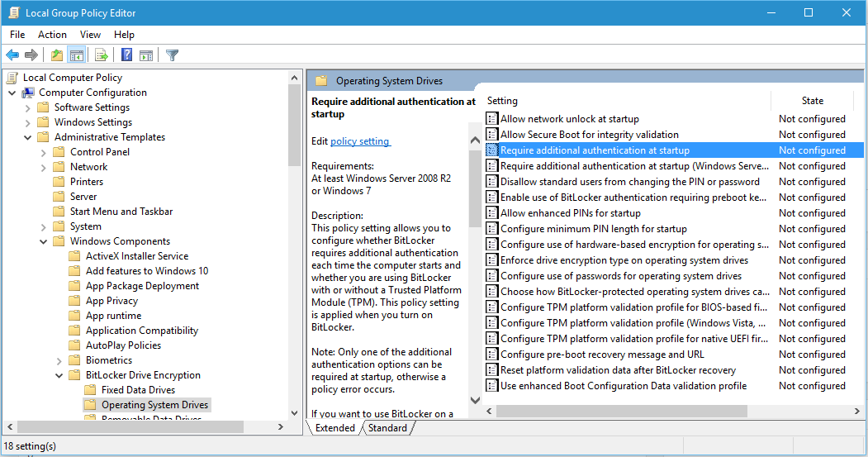This screenshot has height=457, width=868.
Task: Click the Up one level folder icon
Action: pyautogui.click(x=56, y=55)
